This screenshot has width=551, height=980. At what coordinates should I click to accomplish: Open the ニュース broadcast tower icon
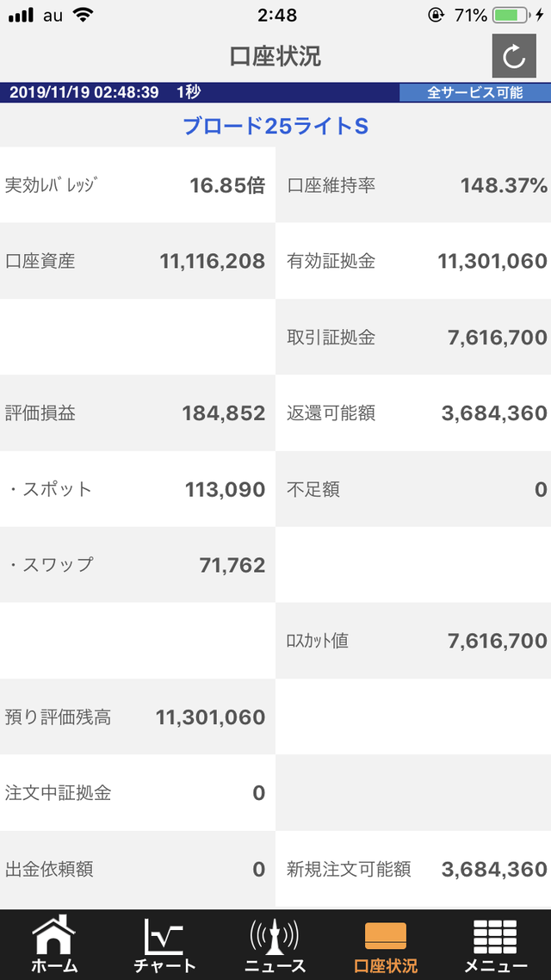coord(275,936)
